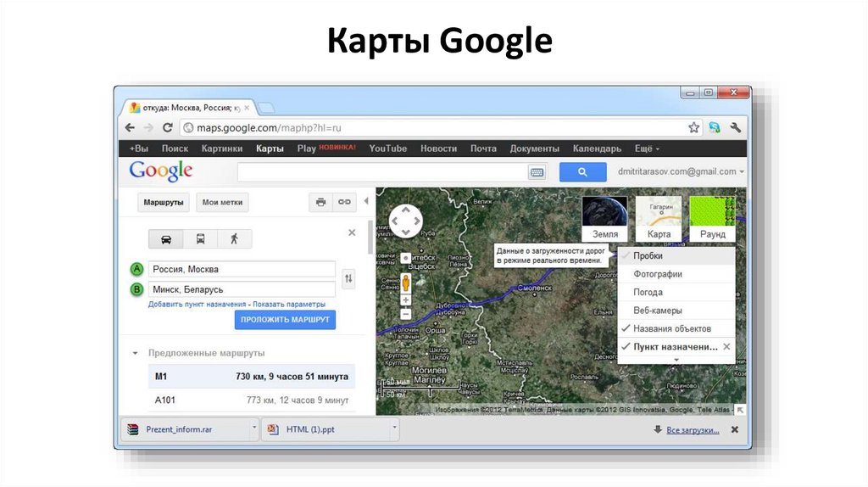868x487 pixels.
Task: Open Календарь in the Google bar
Action: (597, 148)
